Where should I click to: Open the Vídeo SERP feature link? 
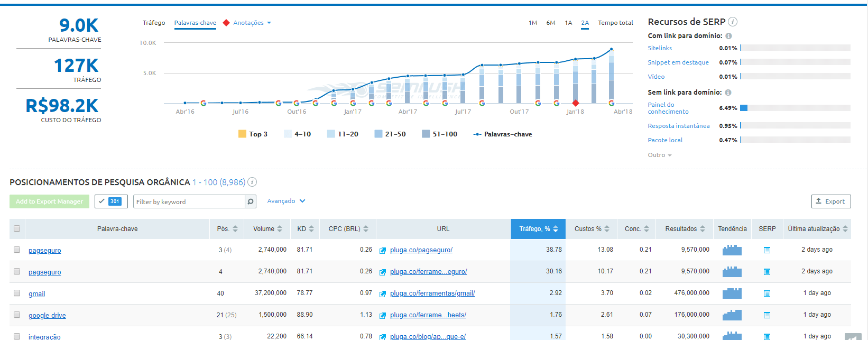click(x=656, y=77)
